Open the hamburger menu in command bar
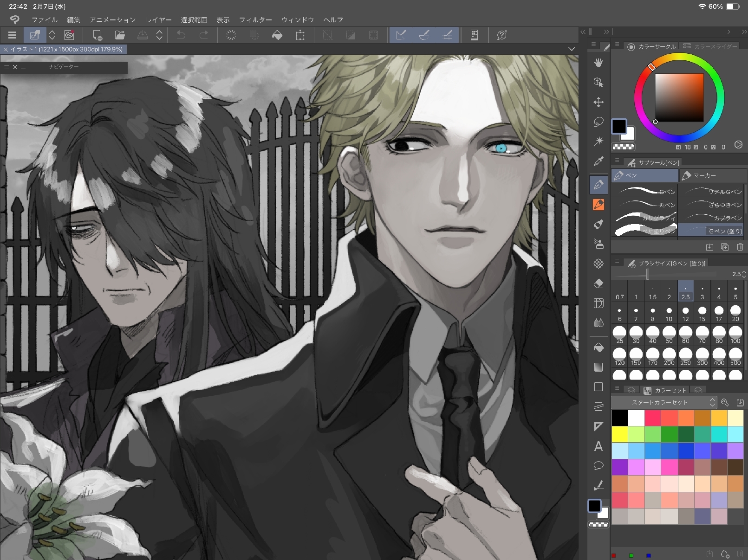 tap(12, 35)
